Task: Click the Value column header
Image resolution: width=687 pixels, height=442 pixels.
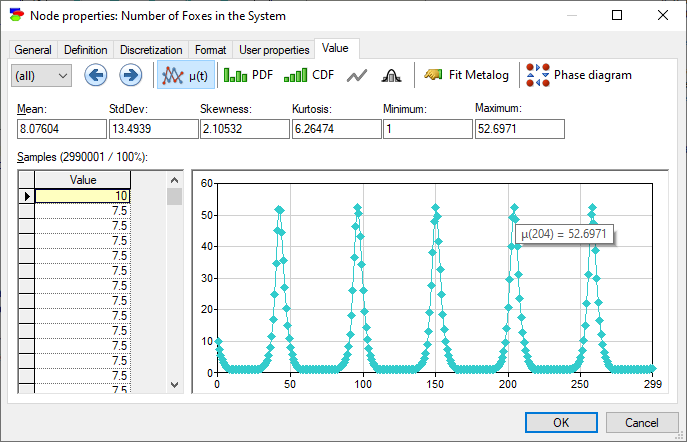Action: click(82, 180)
